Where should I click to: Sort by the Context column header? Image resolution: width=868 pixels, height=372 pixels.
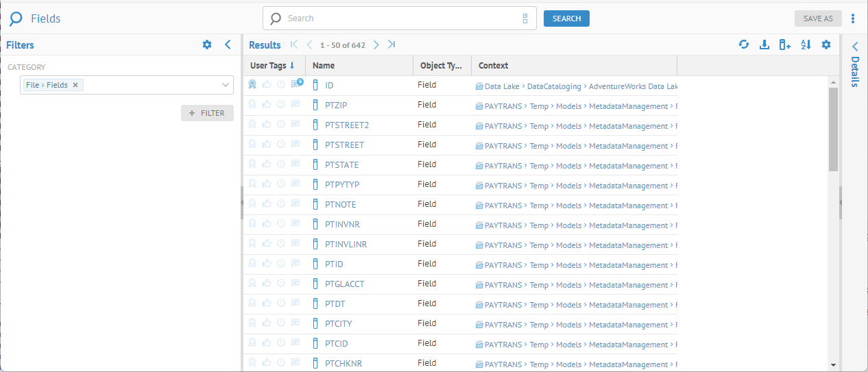pyautogui.click(x=493, y=66)
